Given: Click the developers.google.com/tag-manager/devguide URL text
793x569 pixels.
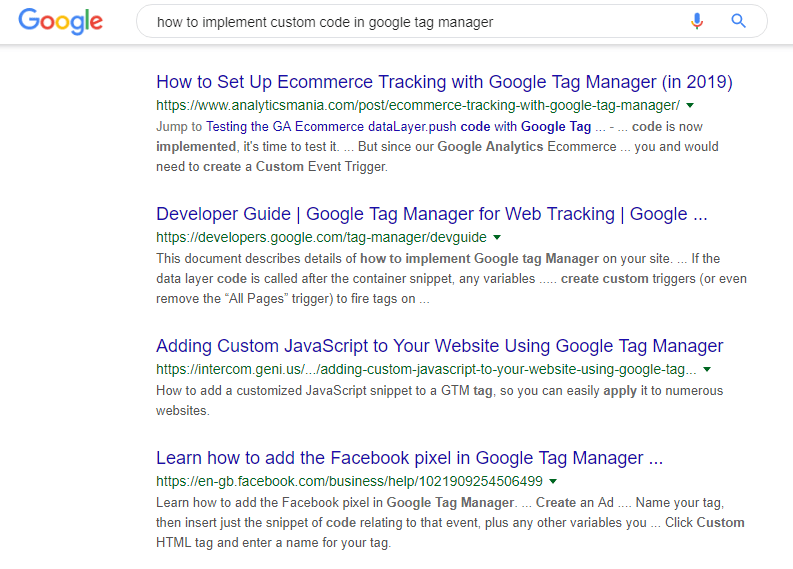Looking at the screenshot, I should (x=321, y=237).
